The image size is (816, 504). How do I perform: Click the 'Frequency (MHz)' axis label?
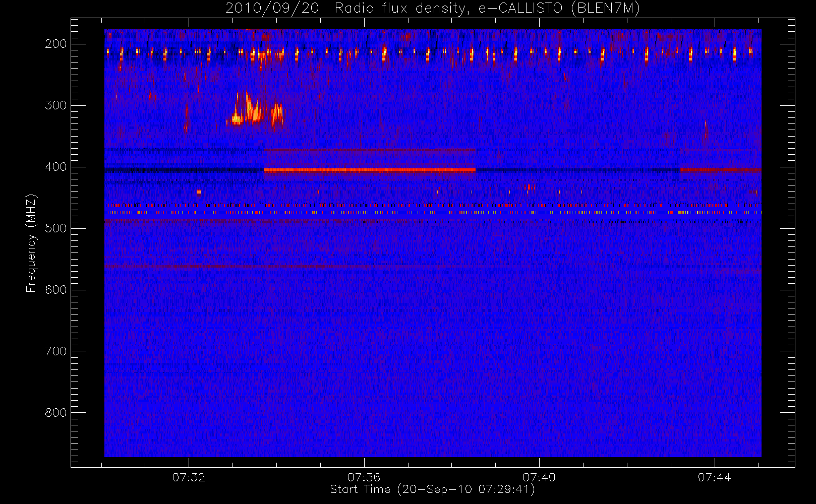coord(31,243)
